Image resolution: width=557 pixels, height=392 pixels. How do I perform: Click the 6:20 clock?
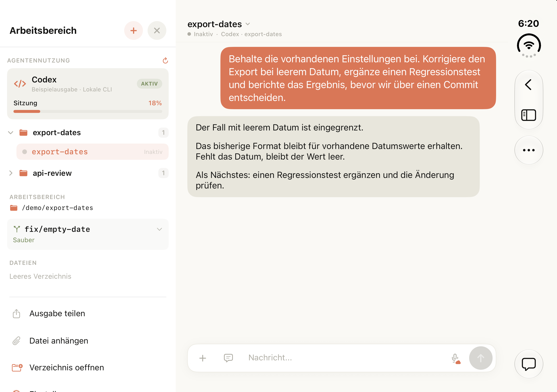coord(529,24)
